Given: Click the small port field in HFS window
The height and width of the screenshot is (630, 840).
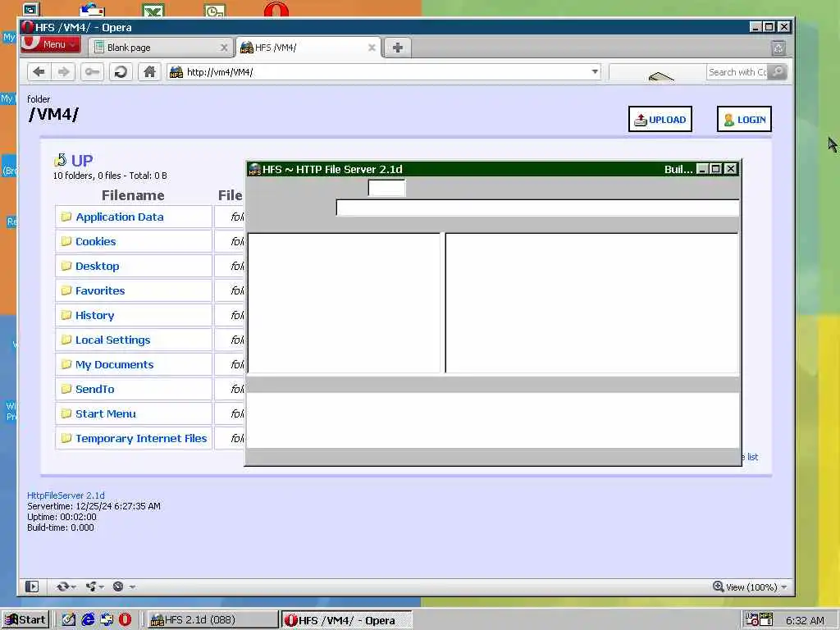Looking at the screenshot, I should [387, 188].
